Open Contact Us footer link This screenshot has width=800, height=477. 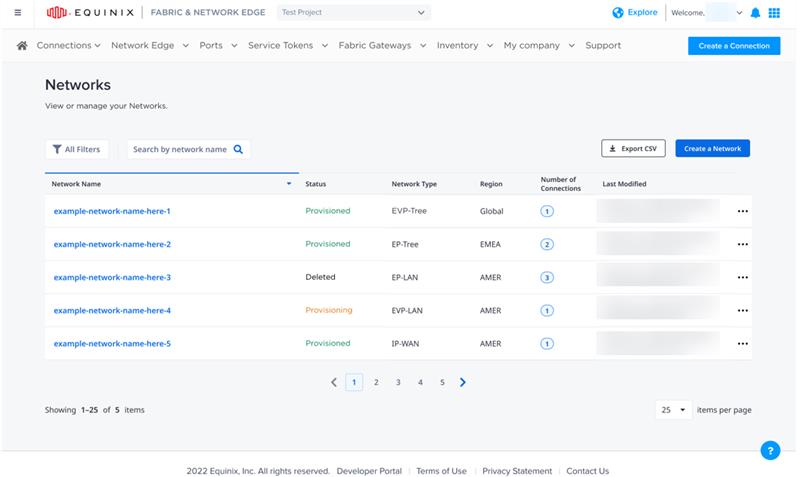pos(587,471)
